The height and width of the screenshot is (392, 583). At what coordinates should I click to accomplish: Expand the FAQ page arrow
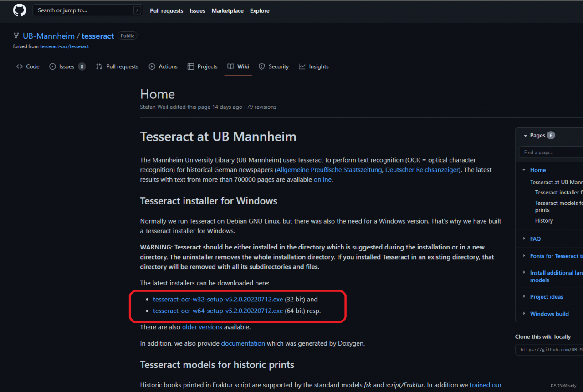click(x=523, y=239)
